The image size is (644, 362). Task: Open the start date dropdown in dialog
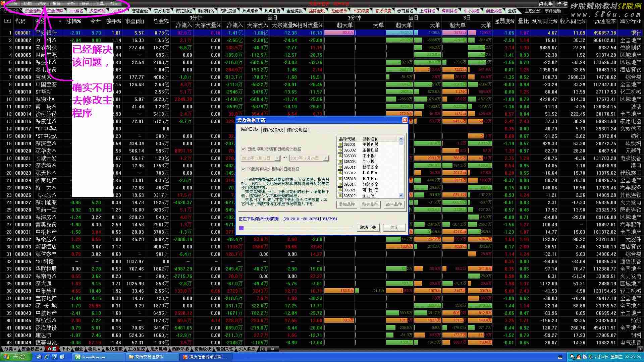(277, 158)
